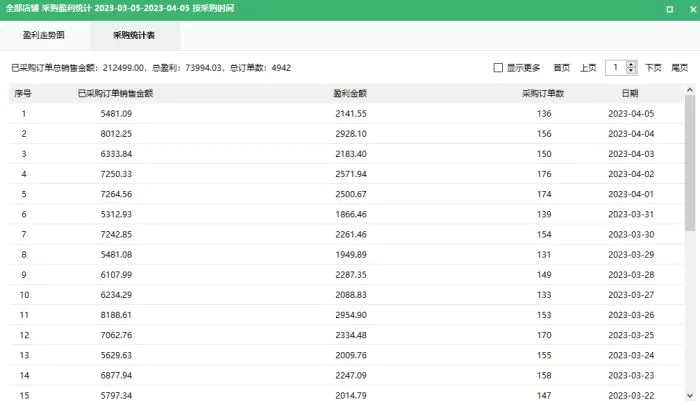The height and width of the screenshot is (409, 700).
Task: Click the 日期 column header
Action: [x=630, y=93]
